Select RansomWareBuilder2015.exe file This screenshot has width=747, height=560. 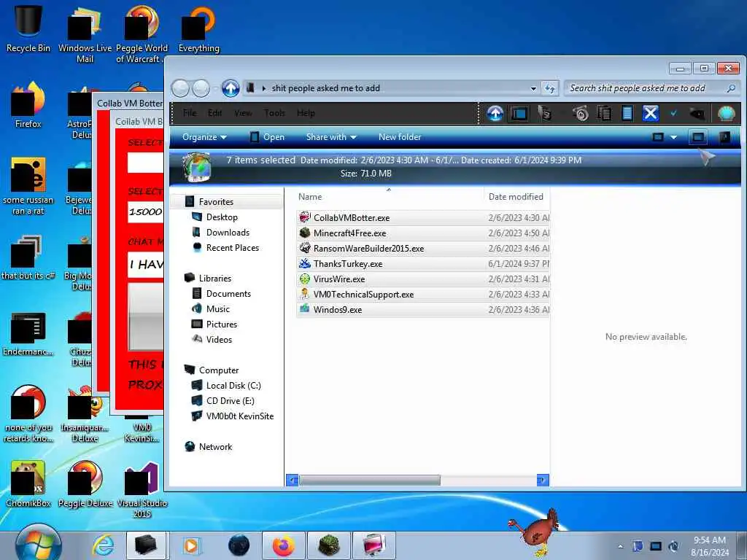(x=422, y=248)
